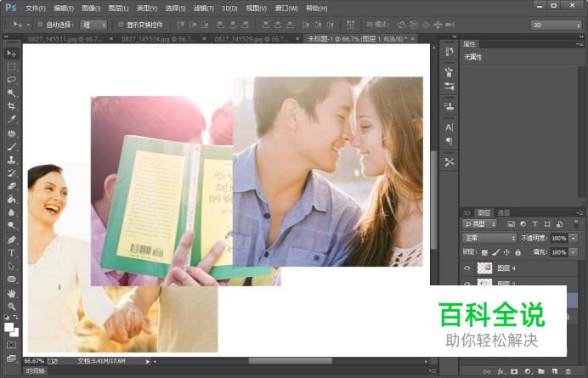The height and width of the screenshot is (378, 588).
Task: Select the Lasso tool
Action: [12, 80]
